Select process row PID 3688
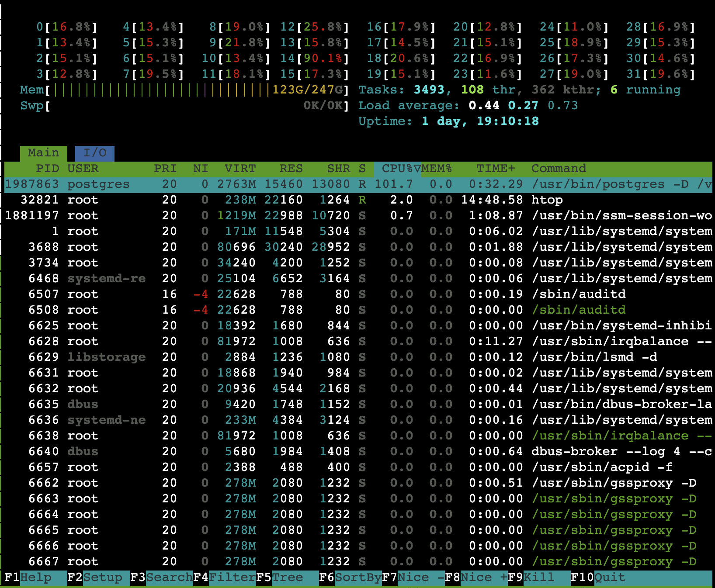The image size is (715, 588). [358, 247]
